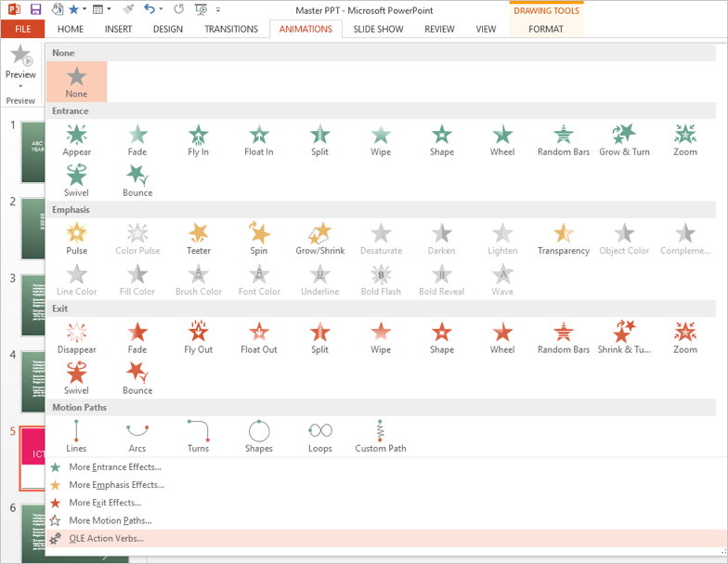728x564 pixels.
Task: Open the File menu
Action: pos(22,29)
